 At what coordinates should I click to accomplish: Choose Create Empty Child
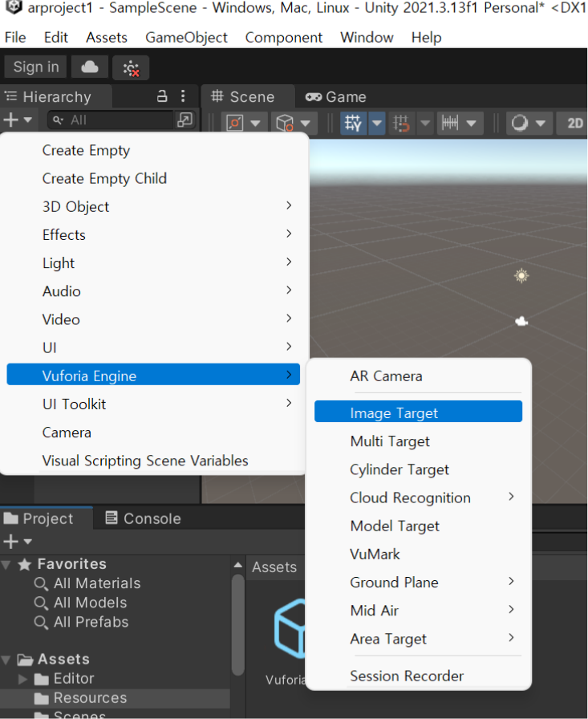click(153, 178)
